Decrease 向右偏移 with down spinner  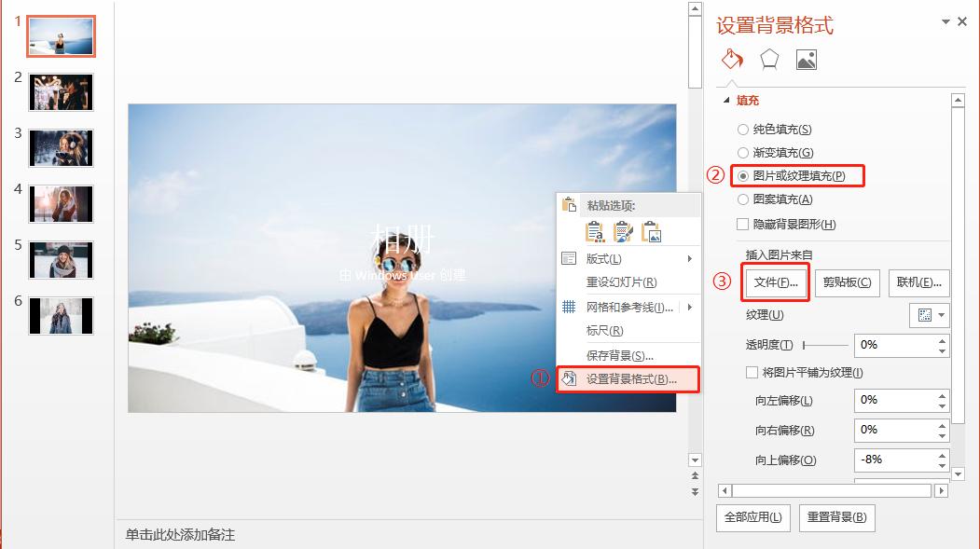pos(942,436)
